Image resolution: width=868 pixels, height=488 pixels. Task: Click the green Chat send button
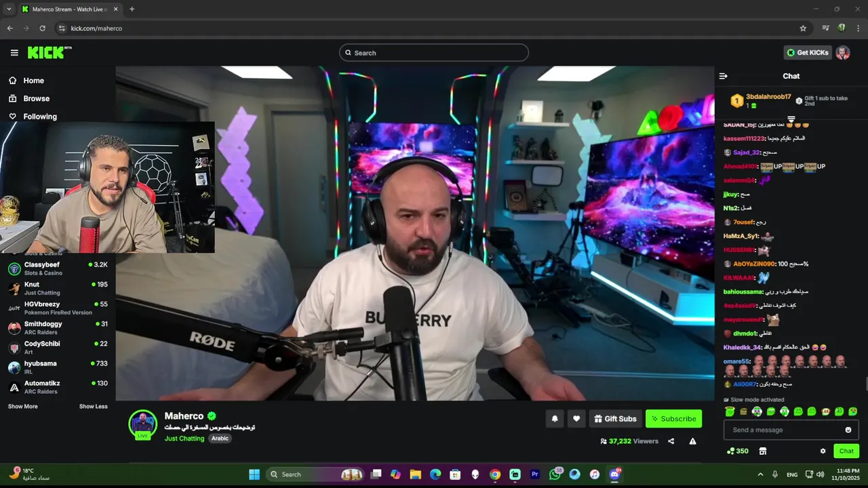coord(846,451)
